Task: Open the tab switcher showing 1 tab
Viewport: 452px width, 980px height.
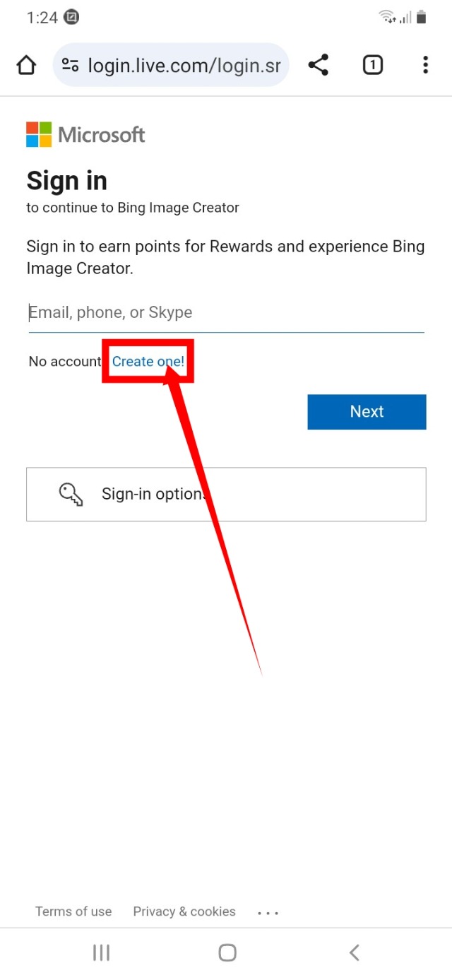Action: tap(372, 66)
